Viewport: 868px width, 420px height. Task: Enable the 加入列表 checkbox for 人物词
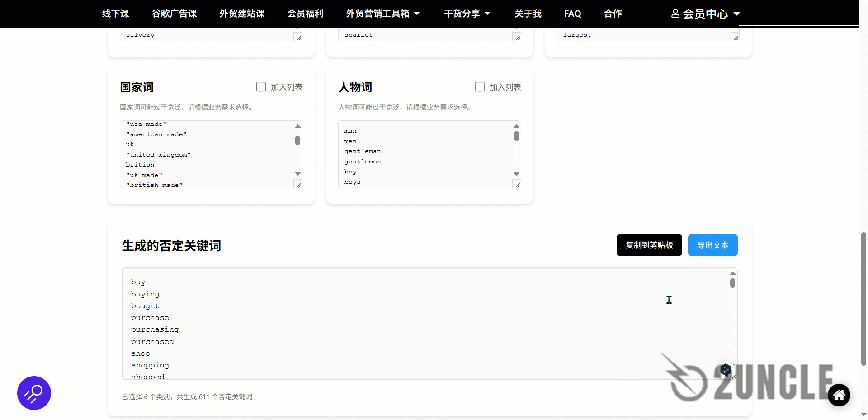click(479, 87)
